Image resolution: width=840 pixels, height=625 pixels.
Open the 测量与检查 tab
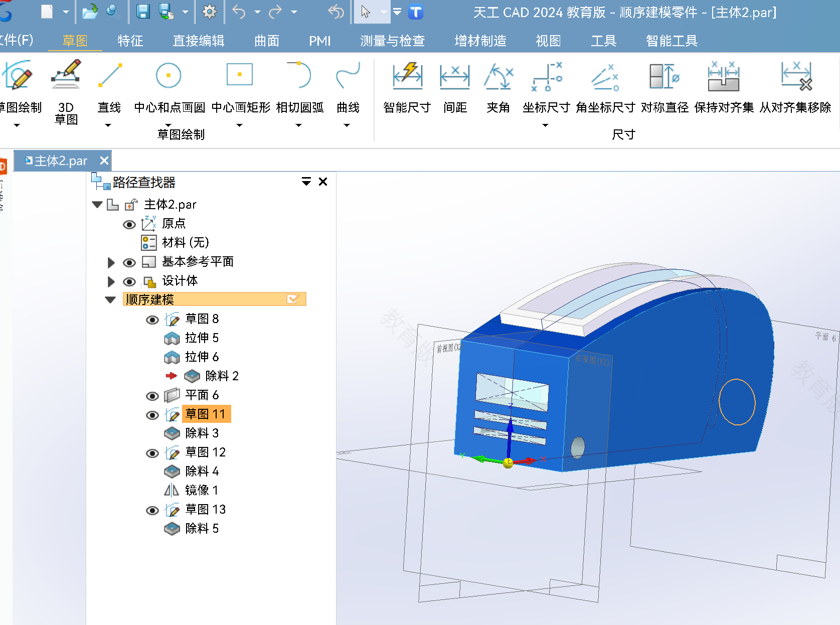(393, 41)
